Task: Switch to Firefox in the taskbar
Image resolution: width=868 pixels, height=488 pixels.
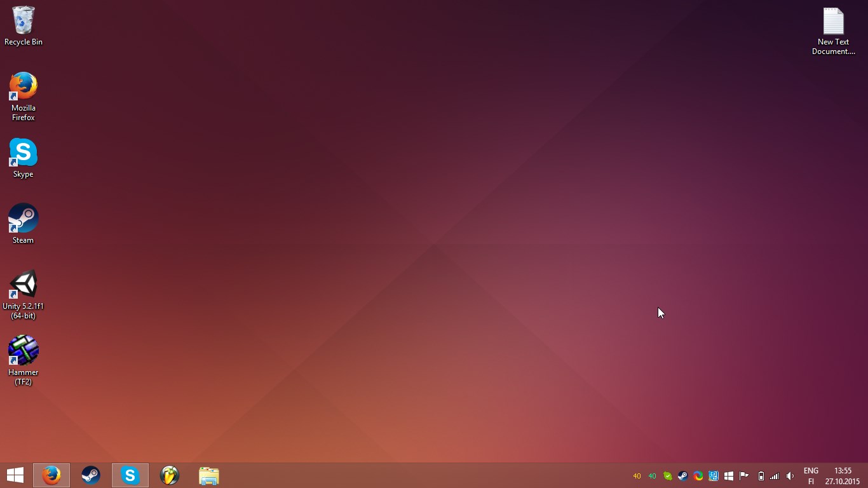Action: pyautogui.click(x=51, y=475)
